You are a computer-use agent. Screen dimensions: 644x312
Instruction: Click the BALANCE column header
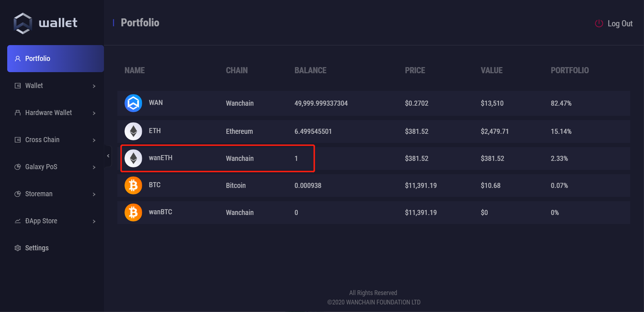[310, 70]
